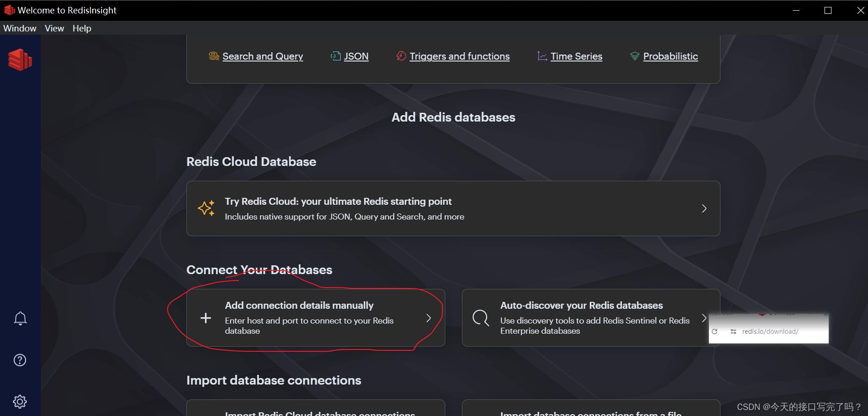Maximize the RedisInsight window
868x416 pixels.
(828, 10)
